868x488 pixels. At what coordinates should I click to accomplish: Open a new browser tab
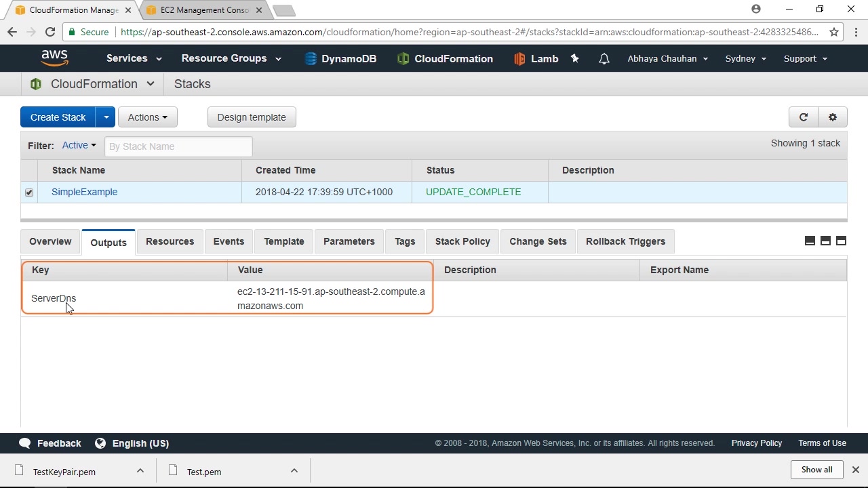coord(284,10)
